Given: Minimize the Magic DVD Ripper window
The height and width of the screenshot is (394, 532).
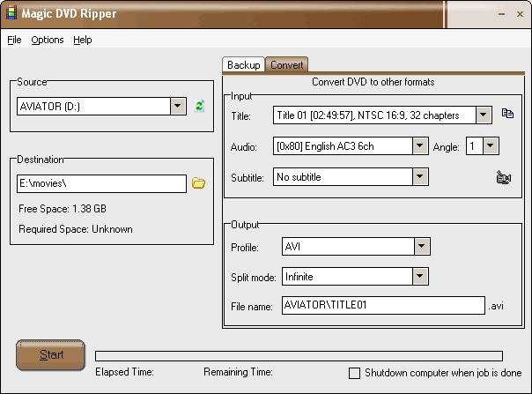Looking at the screenshot, I should [501, 14].
